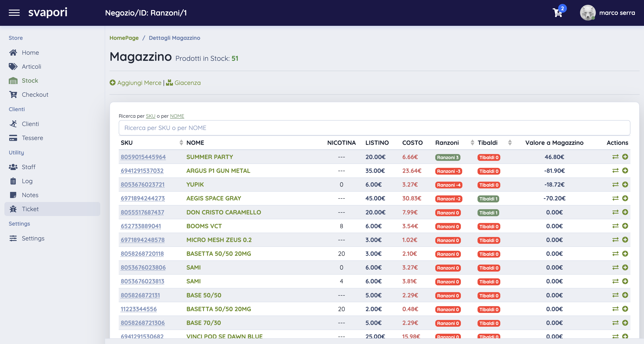The image size is (644, 344).
Task: Open marco serra profile avatar
Action: click(587, 13)
